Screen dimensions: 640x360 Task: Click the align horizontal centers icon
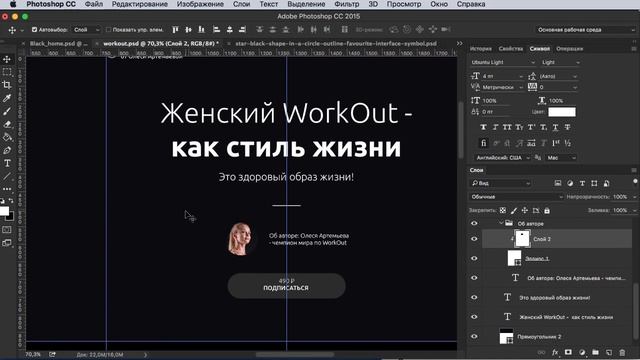(229, 29)
